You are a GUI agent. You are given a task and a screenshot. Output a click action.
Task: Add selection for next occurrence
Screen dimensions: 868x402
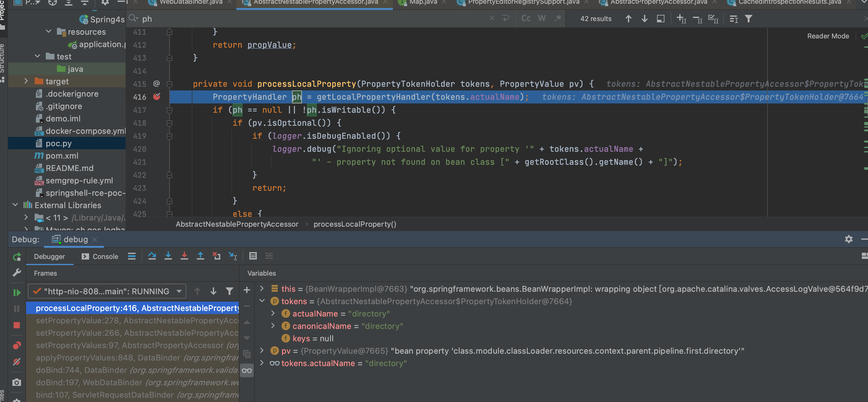[681, 19]
